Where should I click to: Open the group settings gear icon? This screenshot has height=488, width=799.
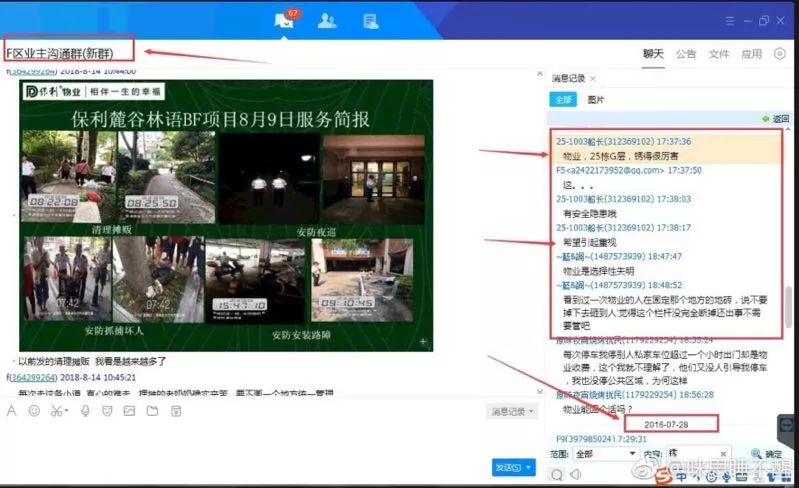click(x=780, y=53)
